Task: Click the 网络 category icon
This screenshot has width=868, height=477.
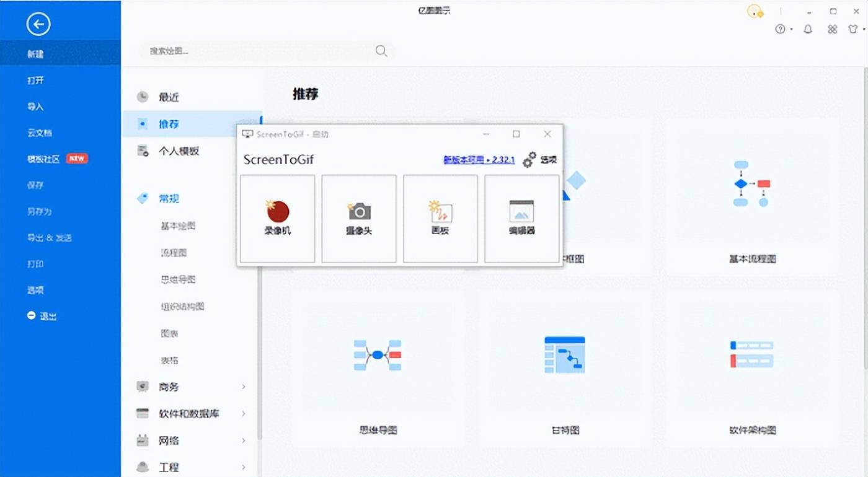Action: 143,440
